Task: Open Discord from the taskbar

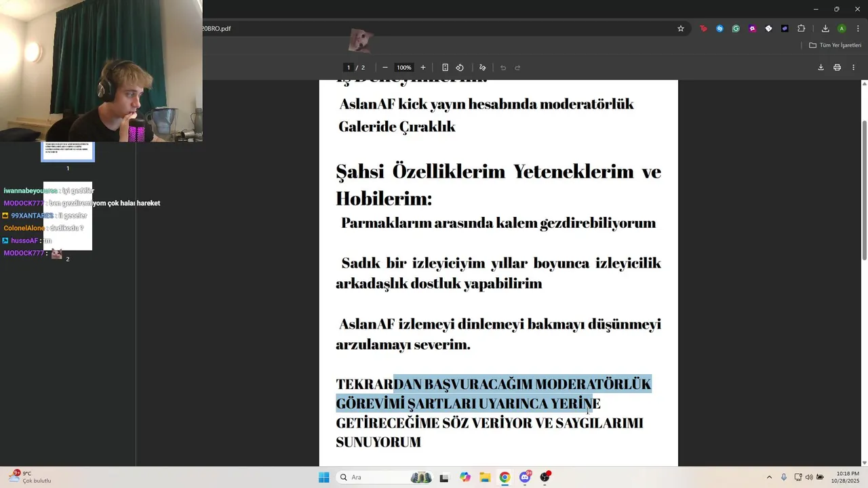Action: [x=525, y=477]
